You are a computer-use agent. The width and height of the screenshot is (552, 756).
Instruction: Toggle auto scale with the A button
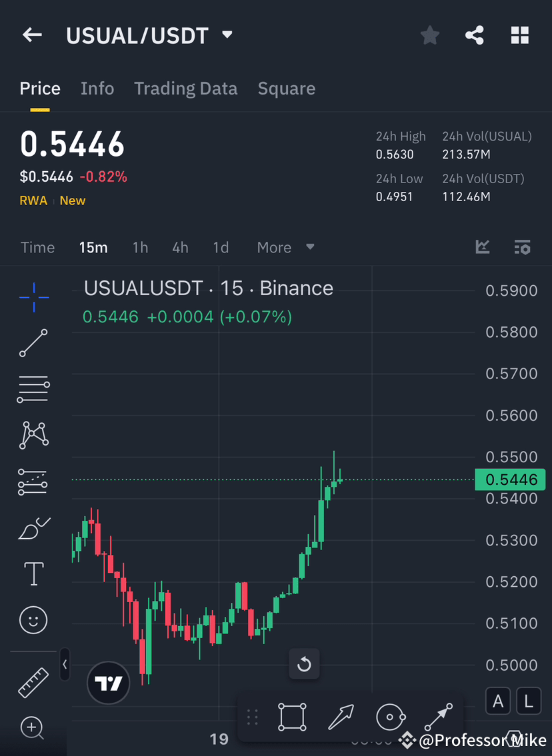[498, 701]
